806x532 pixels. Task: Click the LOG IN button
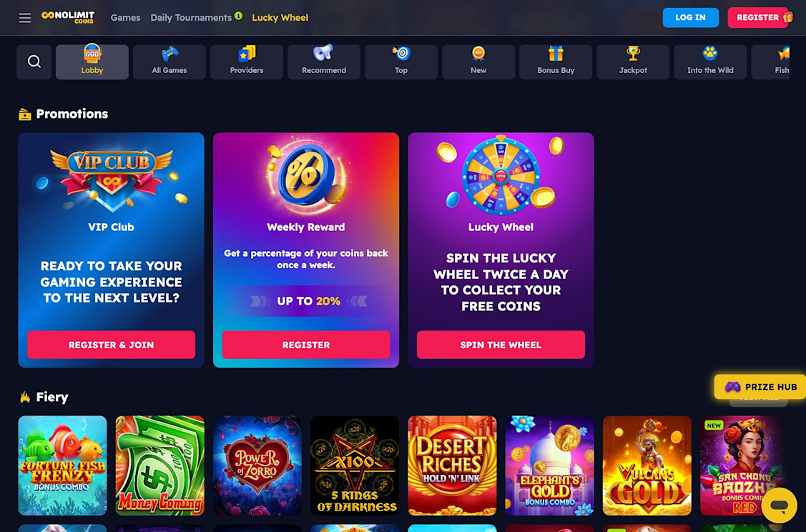pos(690,17)
